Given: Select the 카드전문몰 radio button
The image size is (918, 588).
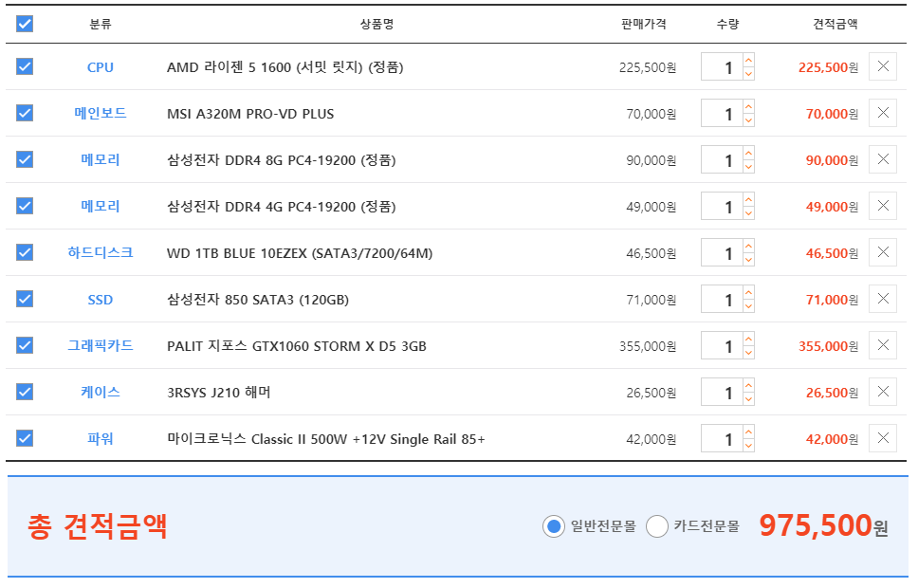Looking at the screenshot, I should point(657,526).
